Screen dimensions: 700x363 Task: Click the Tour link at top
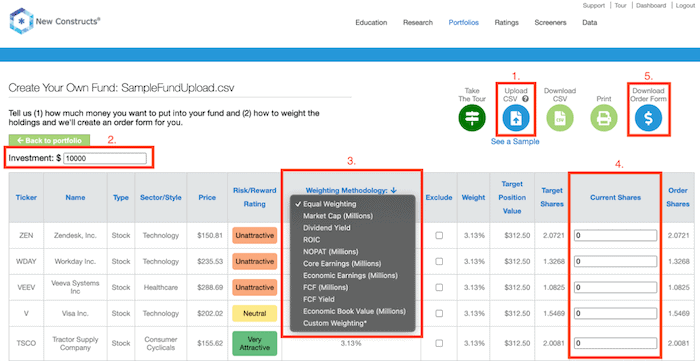click(x=620, y=5)
